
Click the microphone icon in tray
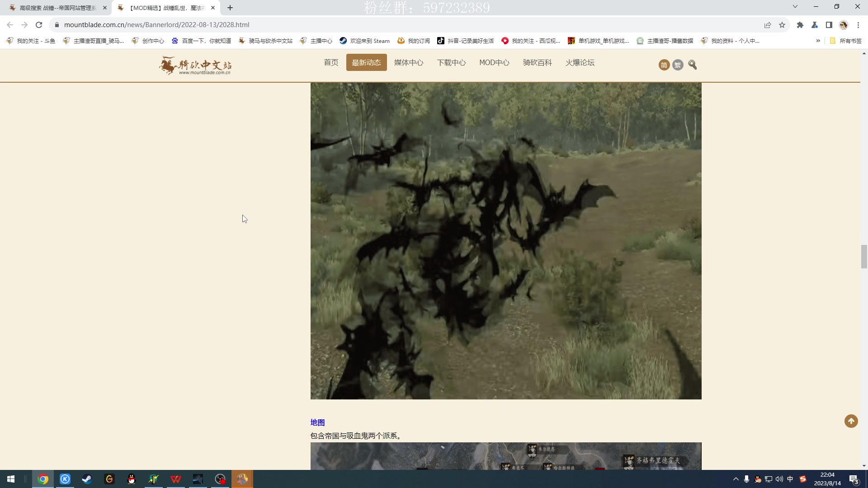click(x=747, y=479)
